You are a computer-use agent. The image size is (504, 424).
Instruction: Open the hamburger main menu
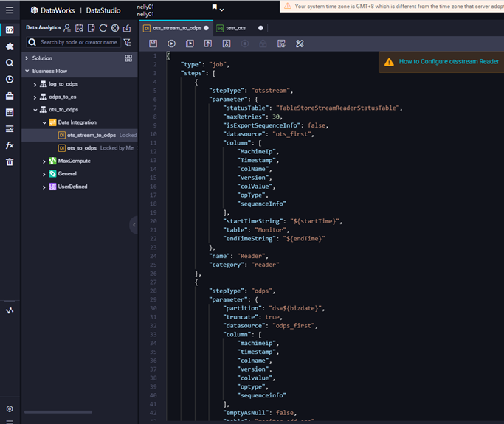point(10,10)
